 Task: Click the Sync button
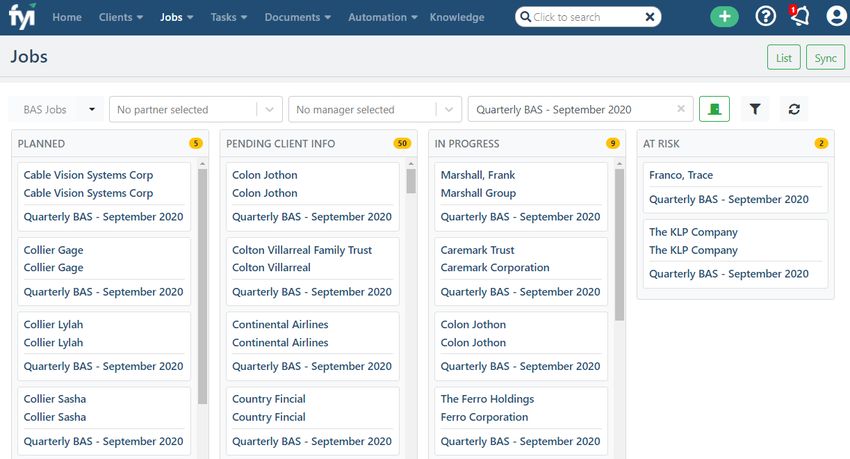pos(825,57)
